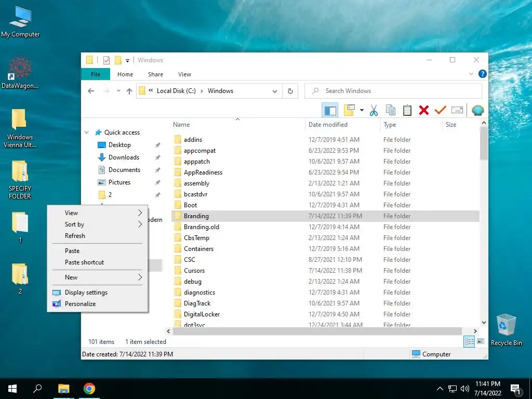Click the network tray icon
Screen dimensions: 532x399
pos(453,389)
